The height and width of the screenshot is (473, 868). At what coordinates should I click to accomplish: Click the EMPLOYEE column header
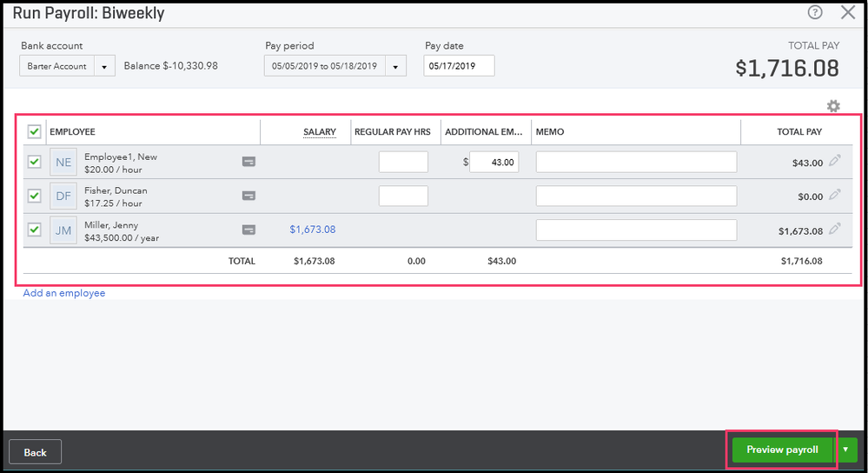72,132
